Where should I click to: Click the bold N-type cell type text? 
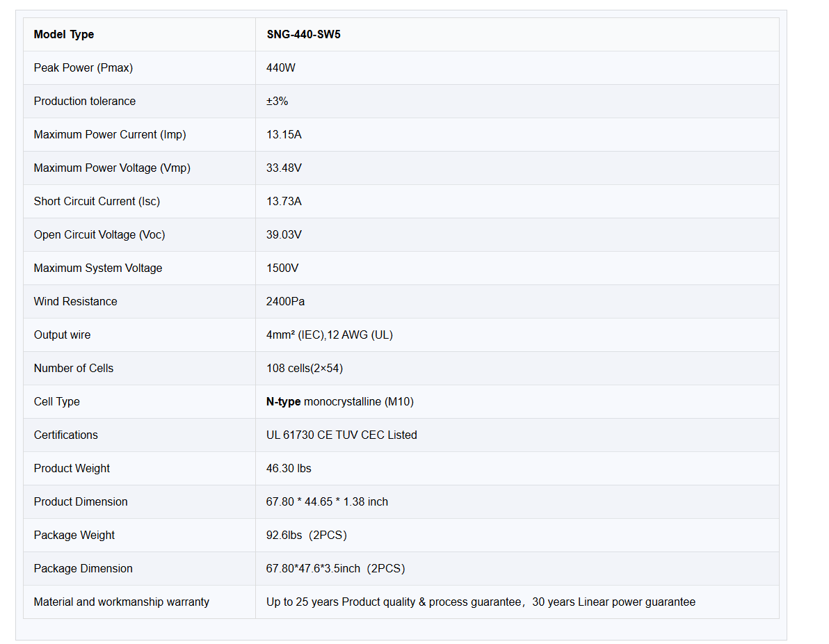pos(284,401)
